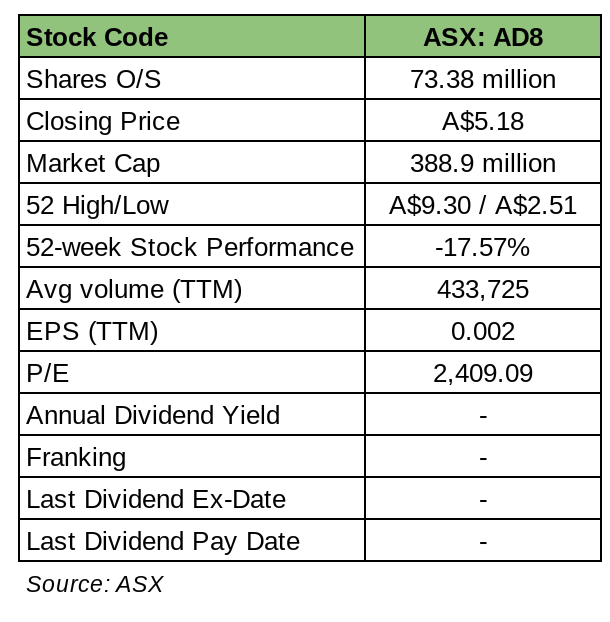Image resolution: width=610 pixels, height=622 pixels.
Task: Click the Source: ASX caption text
Action: point(94,585)
